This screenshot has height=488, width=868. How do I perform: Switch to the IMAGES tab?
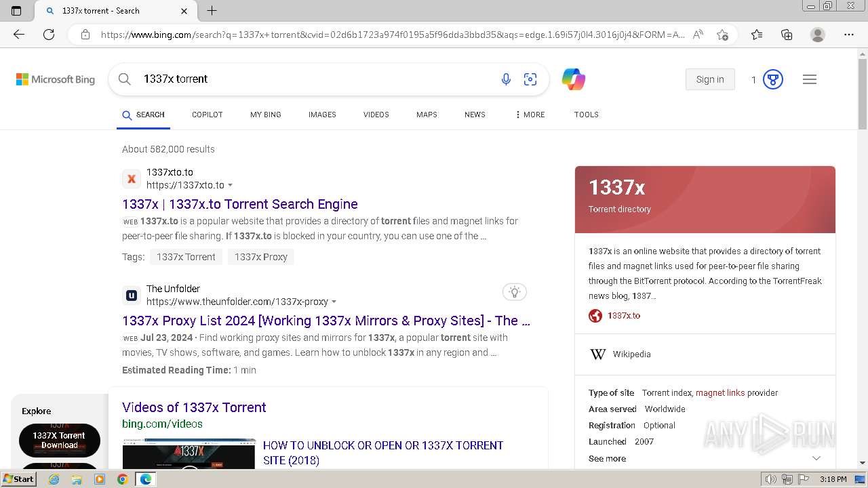pyautogui.click(x=322, y=115)
